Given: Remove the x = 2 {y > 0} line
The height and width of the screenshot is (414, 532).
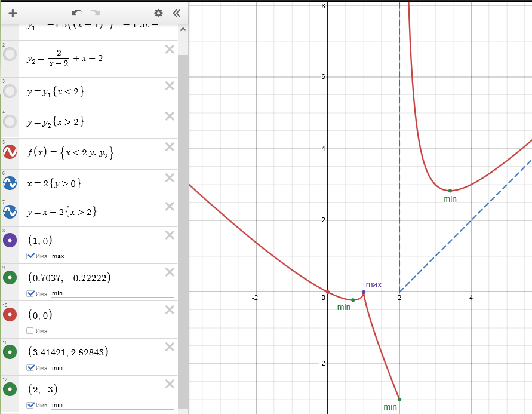Looking at the screenshot, I should 170,177.
